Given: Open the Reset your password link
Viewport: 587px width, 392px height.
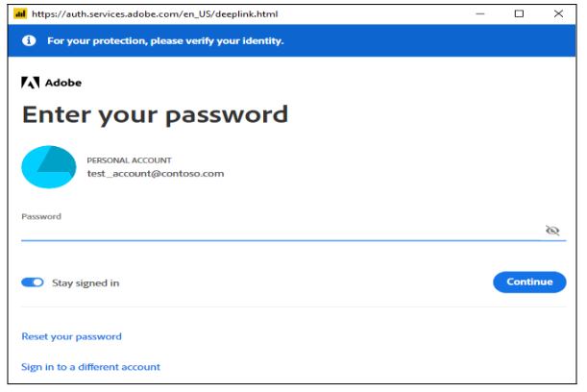Looking at the screenshot, I should point(71,336).
